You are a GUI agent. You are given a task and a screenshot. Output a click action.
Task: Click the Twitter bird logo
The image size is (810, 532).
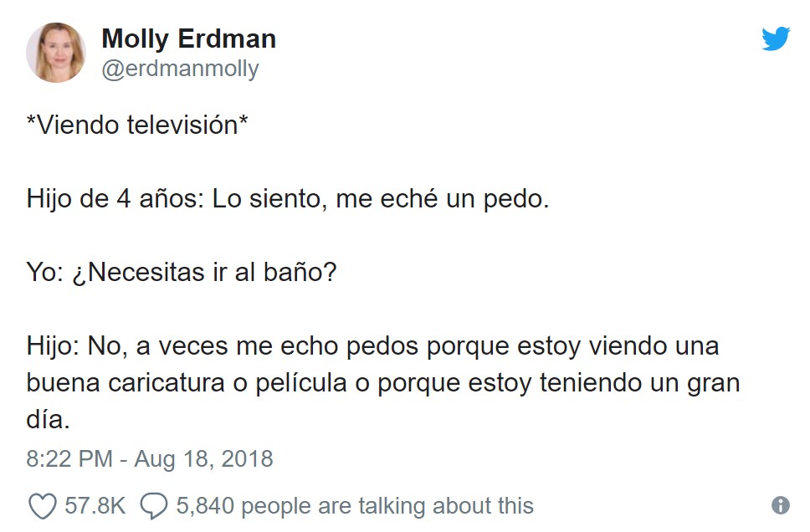(776, 38)
